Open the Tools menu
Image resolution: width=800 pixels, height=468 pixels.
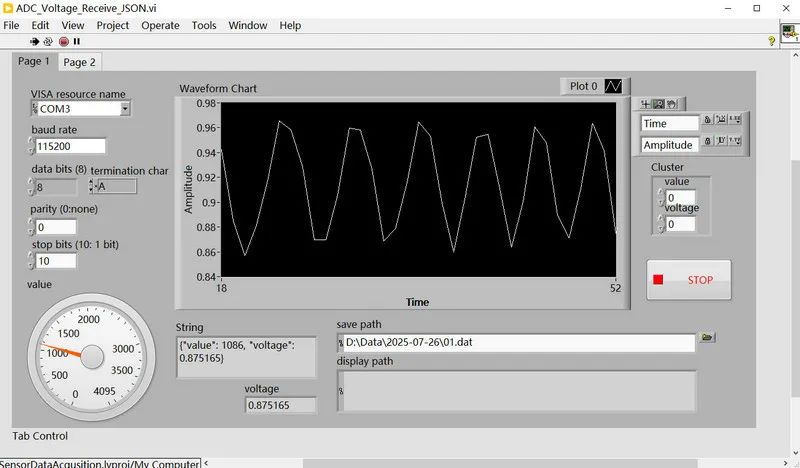[x=204, y=25]
